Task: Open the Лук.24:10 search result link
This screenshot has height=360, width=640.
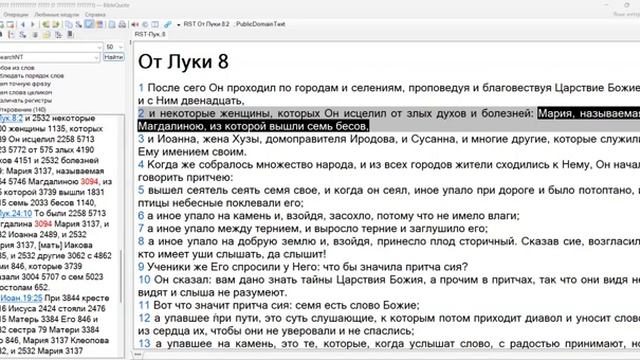Action: coord(16,213)
